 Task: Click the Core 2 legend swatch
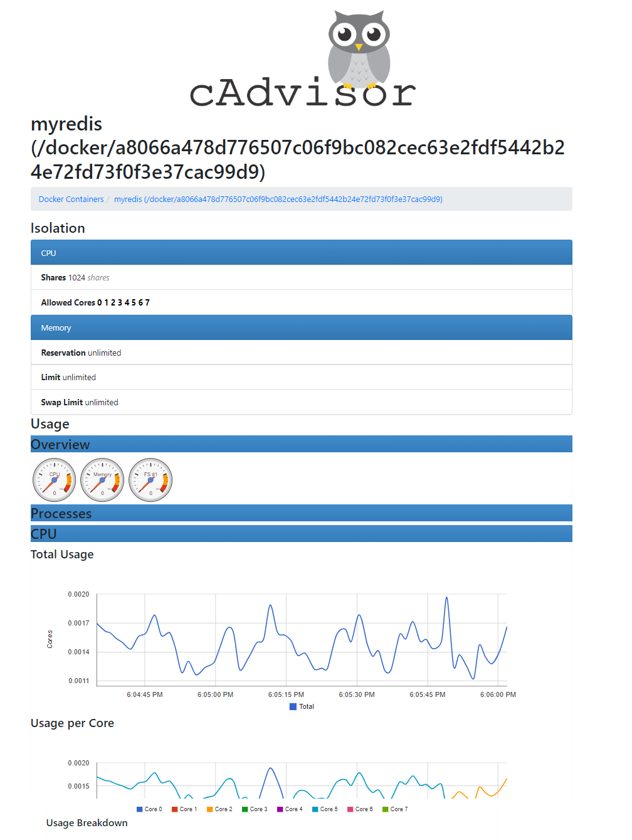[x=210, y=809]
